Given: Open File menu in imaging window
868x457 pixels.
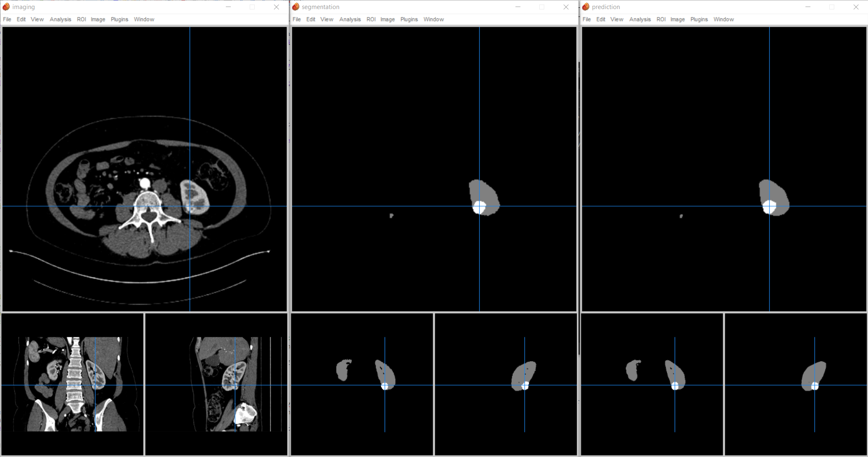Looking at the screenshot, I should point(7,19).
